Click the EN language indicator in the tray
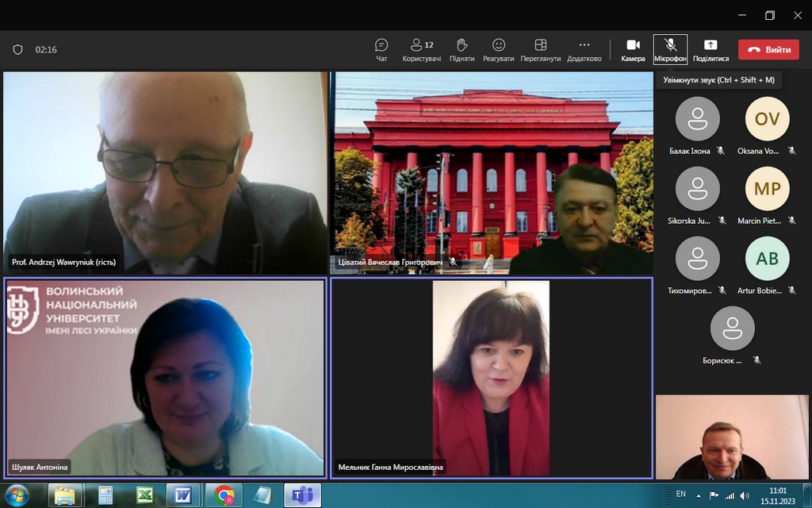 pos(680,495)
